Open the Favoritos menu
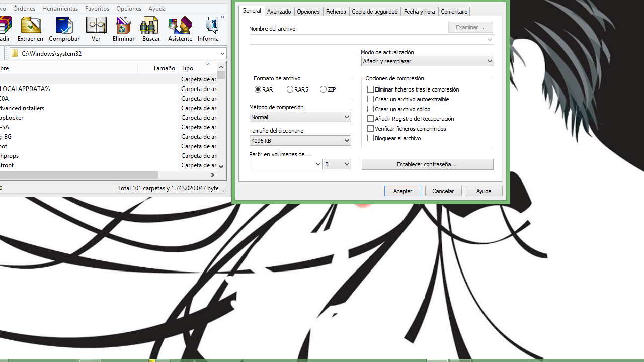 [x=97, y=9]
